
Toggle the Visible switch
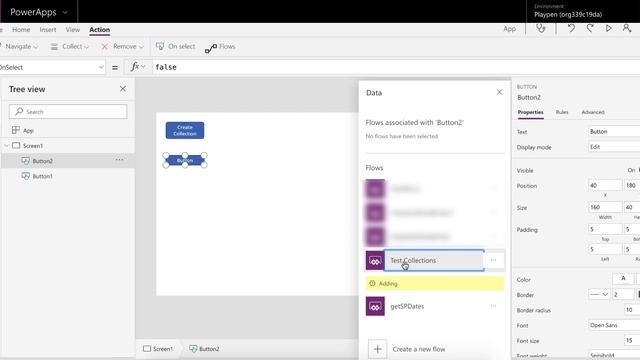click(633, 170)
